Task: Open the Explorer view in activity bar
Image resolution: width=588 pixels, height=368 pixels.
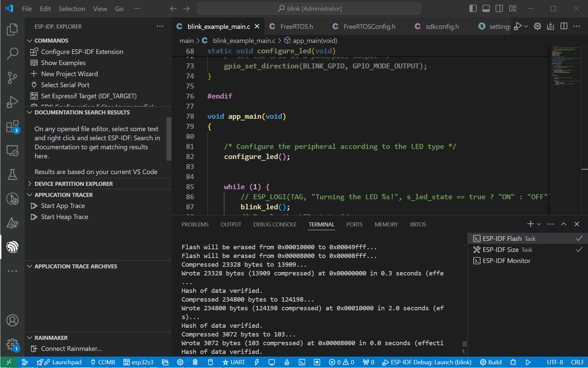Action: coord(12,30)
